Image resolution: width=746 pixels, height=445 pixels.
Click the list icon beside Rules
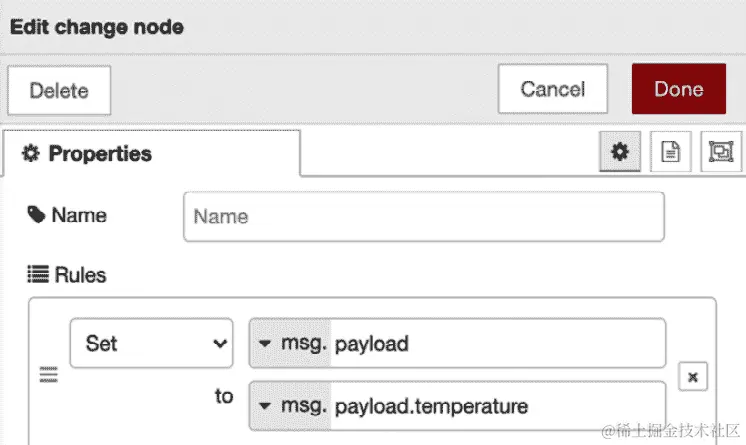pyautogui.click(x=38, y=274)
